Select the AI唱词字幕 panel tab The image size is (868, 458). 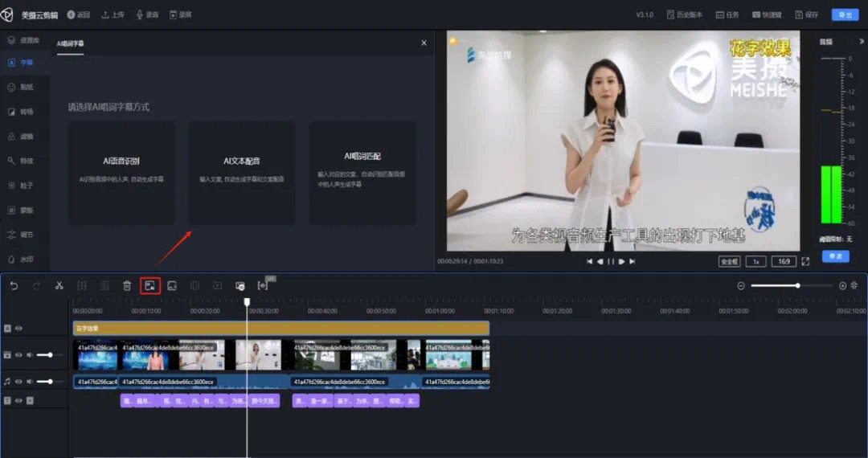pos(70,43)
